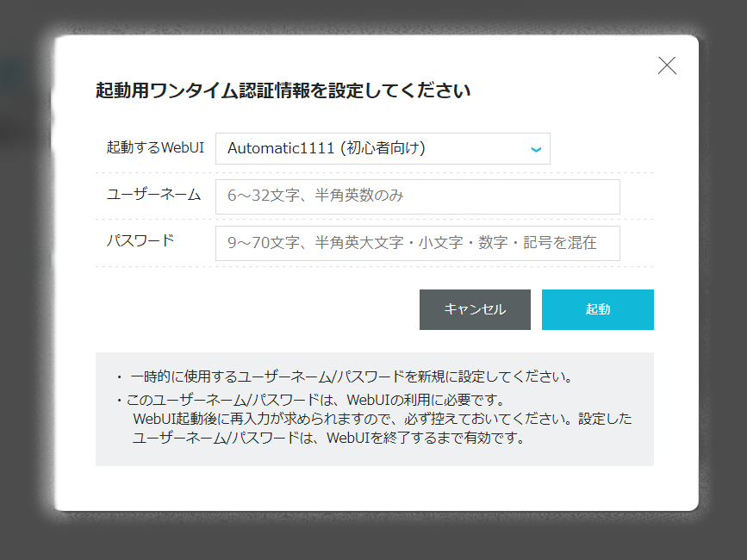
Task: Click the 起動するWebUI label
Action: click(x=155, y=147)
